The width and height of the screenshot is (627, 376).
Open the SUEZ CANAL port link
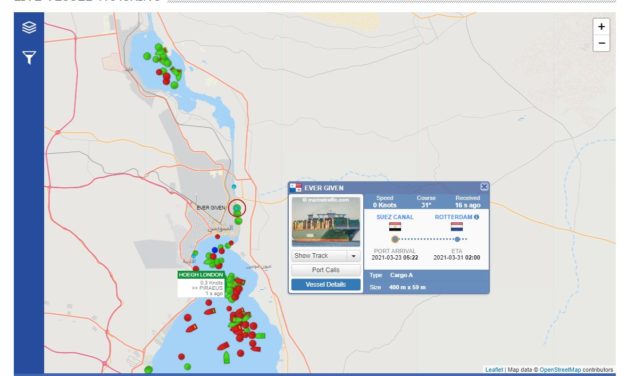(x=395, y=217)
